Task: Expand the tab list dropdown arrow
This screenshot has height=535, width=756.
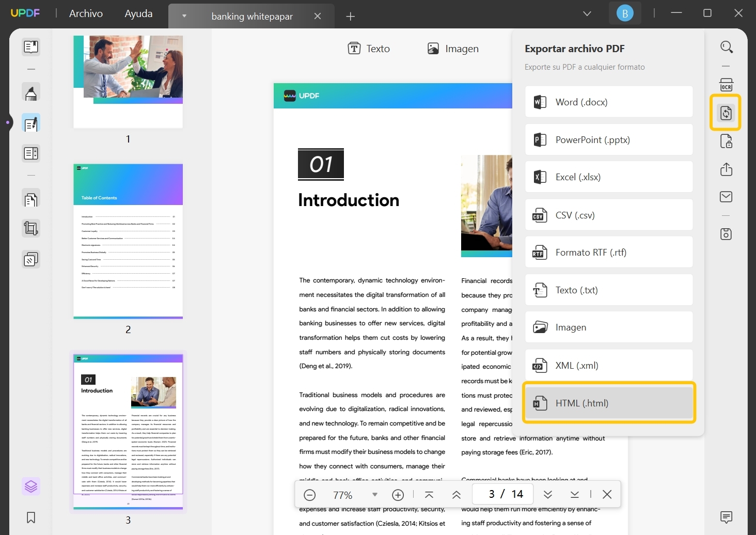Action: (184, 16)
